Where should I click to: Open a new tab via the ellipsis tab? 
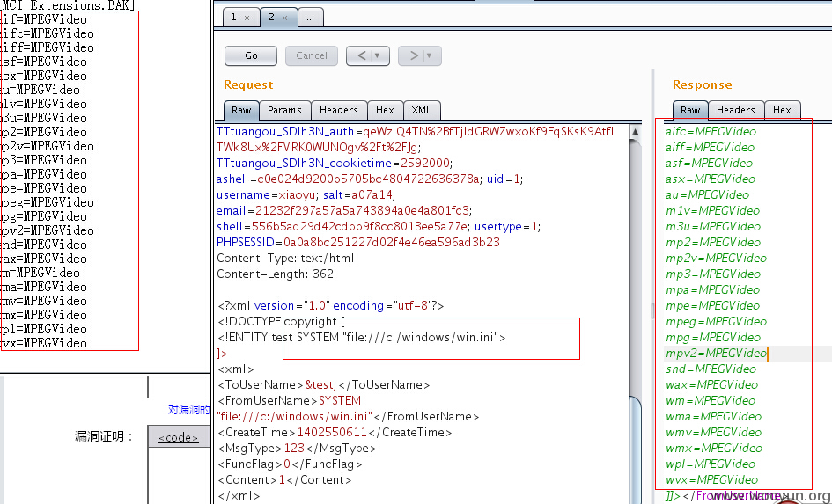tap(311, 18)
